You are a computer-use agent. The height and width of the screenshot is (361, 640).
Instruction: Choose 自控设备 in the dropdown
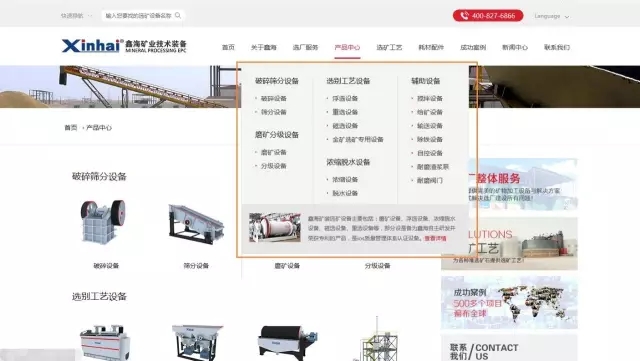(429, 153)
